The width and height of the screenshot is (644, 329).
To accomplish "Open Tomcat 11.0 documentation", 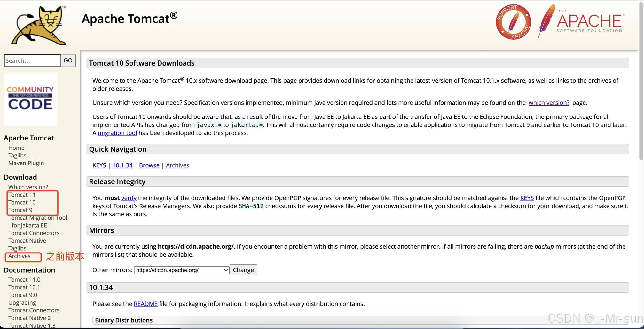I will 24,279.
